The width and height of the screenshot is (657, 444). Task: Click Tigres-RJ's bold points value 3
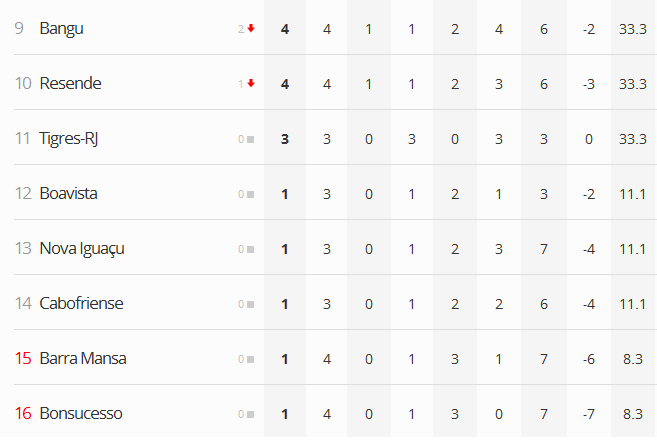(x=285, y=139)
